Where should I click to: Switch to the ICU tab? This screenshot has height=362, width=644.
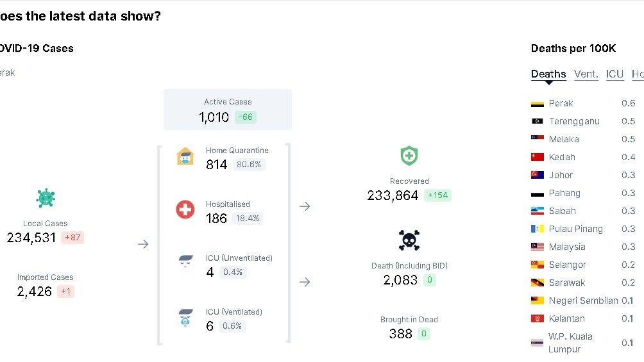click(614, 74)
